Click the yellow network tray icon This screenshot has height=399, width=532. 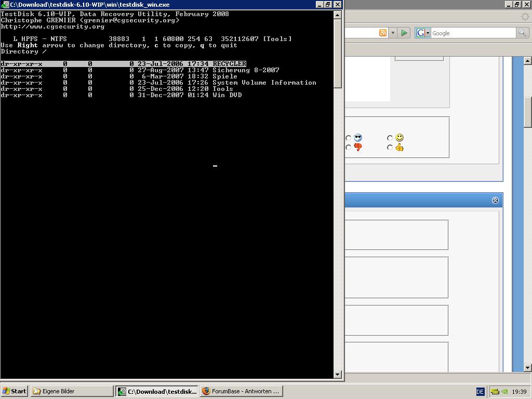pos(495,392)
